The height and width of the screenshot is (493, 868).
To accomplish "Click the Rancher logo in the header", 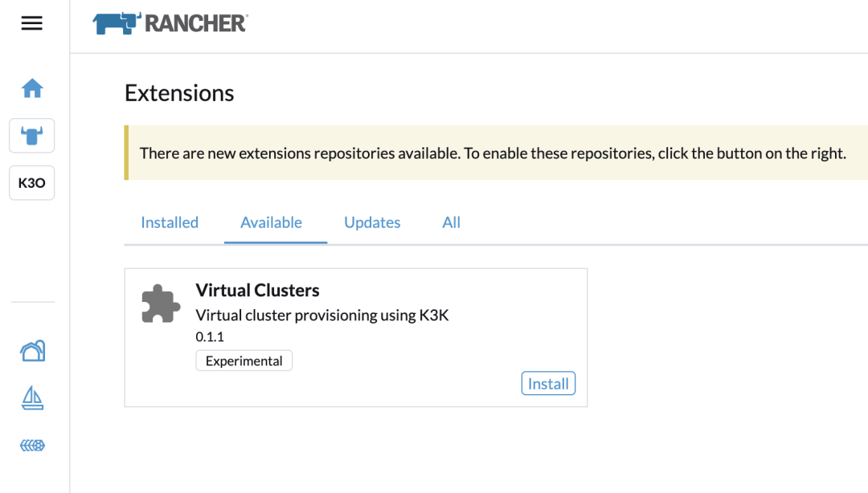I will pyautogui.click(x=170, y=23).
